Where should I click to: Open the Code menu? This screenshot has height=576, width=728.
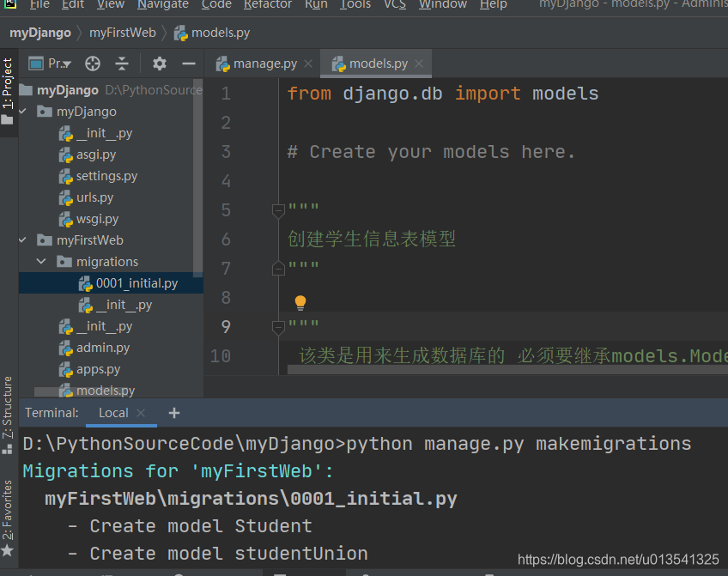(x=216, y=4)
